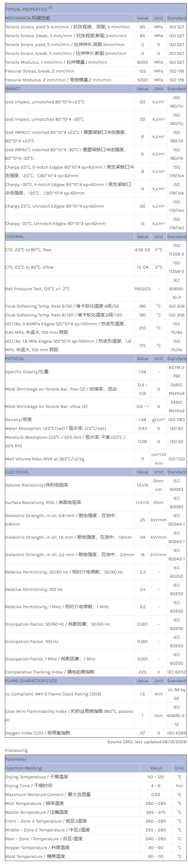Select the Melt Volume Rate row label
Viewport: 188px width, 868px height.
(x=45, y=459)
